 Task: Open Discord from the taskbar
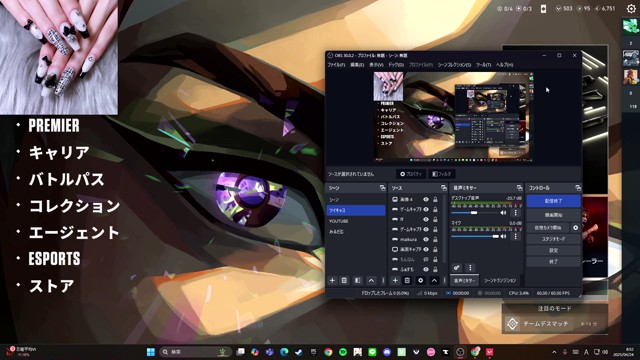tap(387, 352)
